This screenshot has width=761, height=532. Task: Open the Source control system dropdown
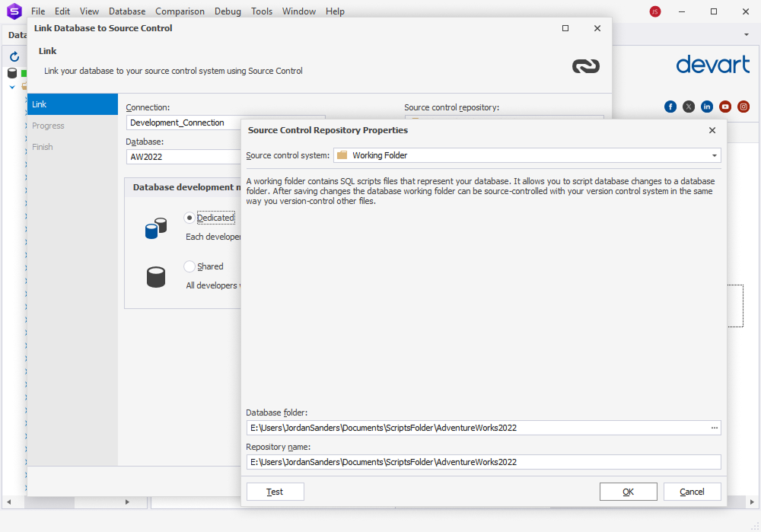click(x=714, y=155)
